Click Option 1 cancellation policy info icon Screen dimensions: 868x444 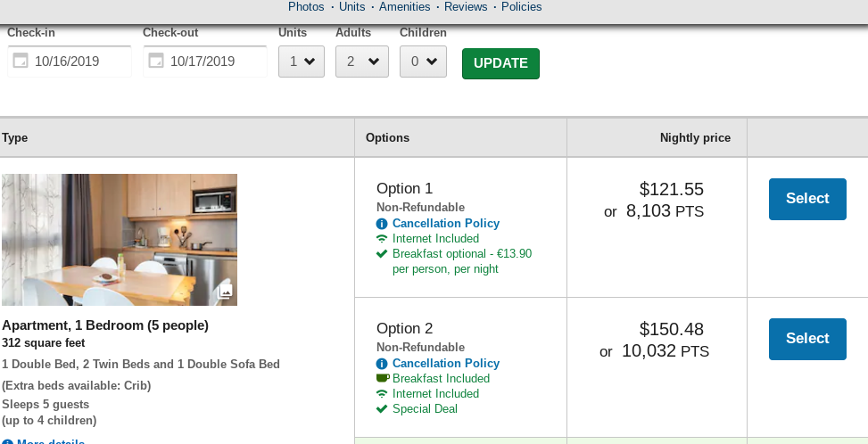click(382, 224)
